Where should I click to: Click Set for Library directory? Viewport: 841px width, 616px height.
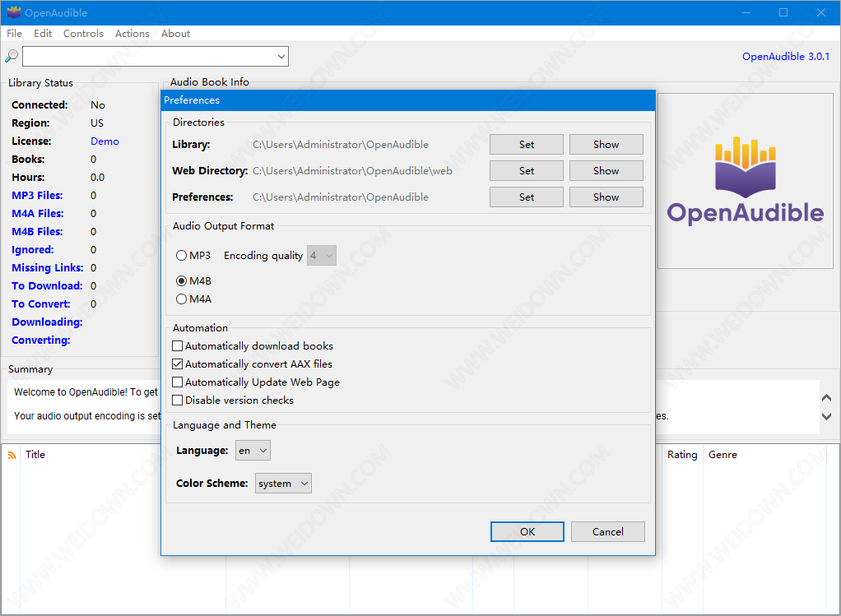(526, 144)
